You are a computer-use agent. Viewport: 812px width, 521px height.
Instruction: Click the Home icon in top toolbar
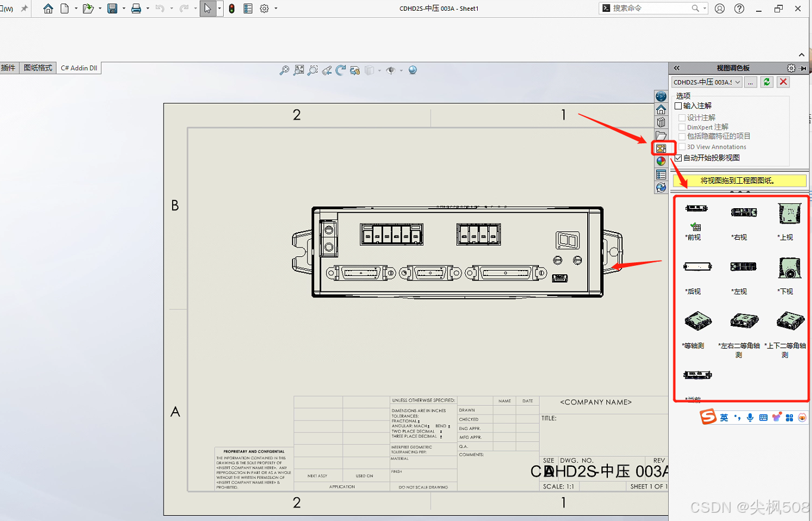point(48,8)
